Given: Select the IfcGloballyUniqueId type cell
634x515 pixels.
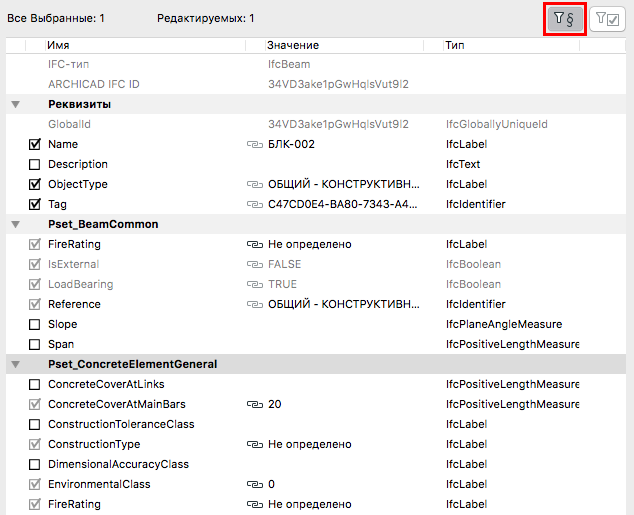Looking at the screenshot, I should pyautogui.click(x=497, y=125).
